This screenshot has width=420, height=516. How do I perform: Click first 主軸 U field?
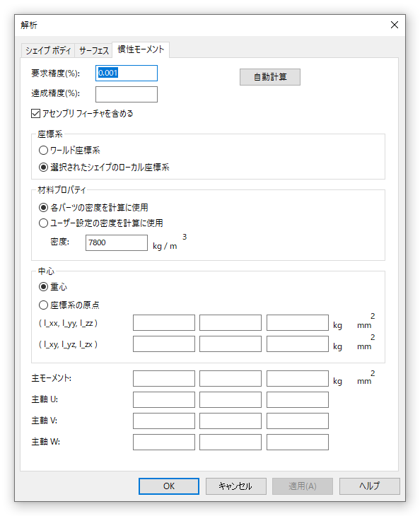(164, 399)
